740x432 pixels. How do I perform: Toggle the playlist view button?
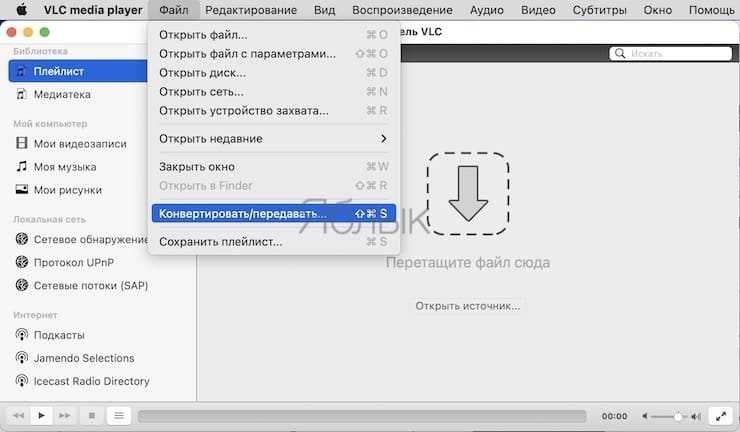[119, 416]
